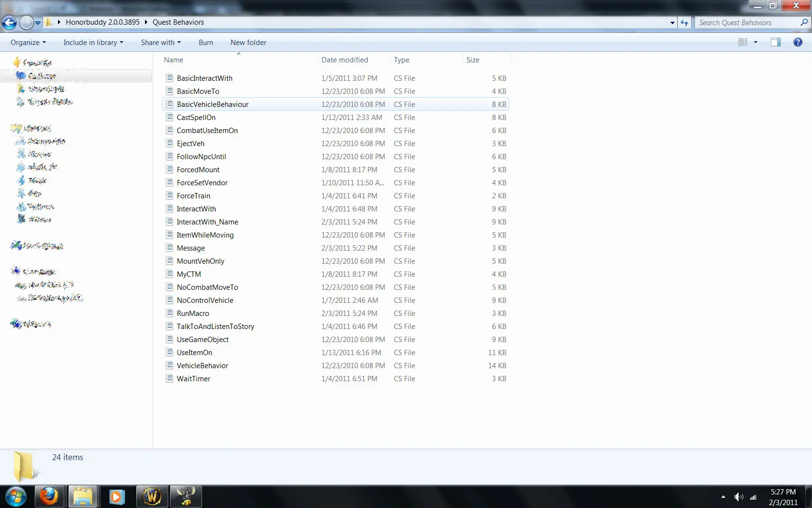Expand the Include in library menu
Screen dimensions: 812x508
pyautogui.click(x=93, y=43)
